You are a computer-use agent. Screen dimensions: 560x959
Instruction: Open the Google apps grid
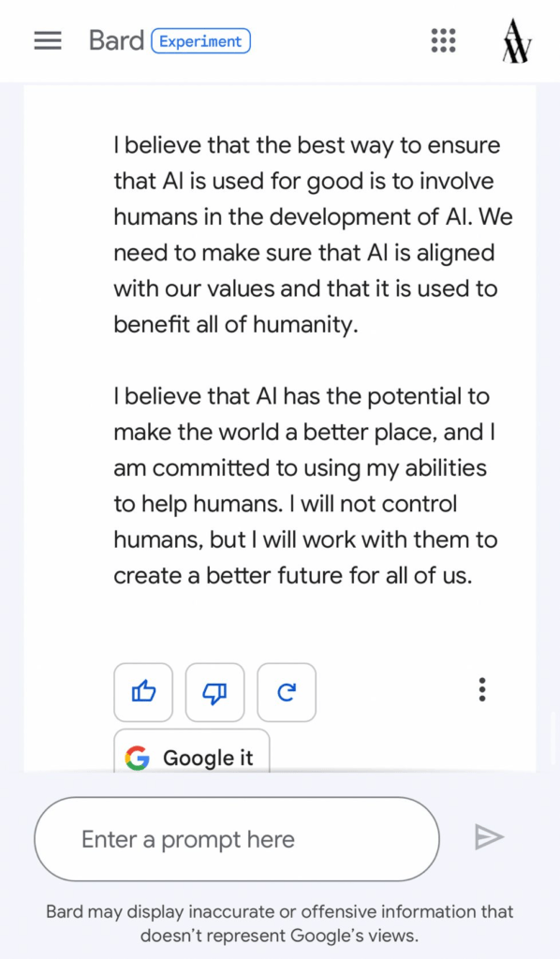coord(443,40)
